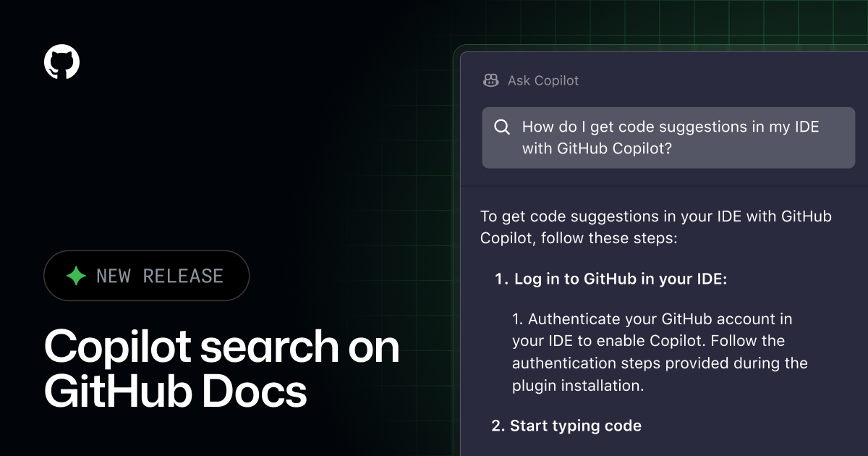Viewport: 868px width, 456px height.
Task: Click the 'GitHub Docs' headline line
Action: 175,392
